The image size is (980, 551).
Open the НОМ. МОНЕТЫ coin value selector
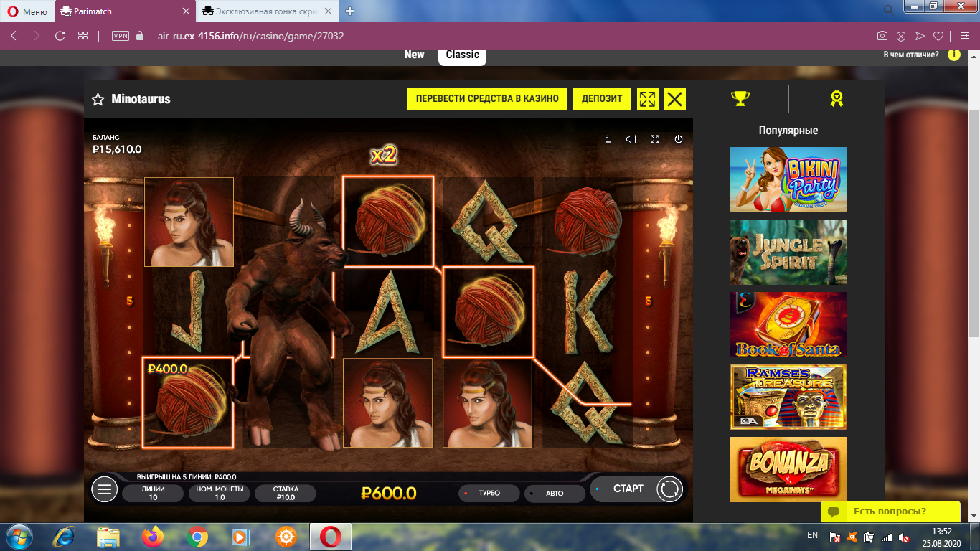(220, 493)
